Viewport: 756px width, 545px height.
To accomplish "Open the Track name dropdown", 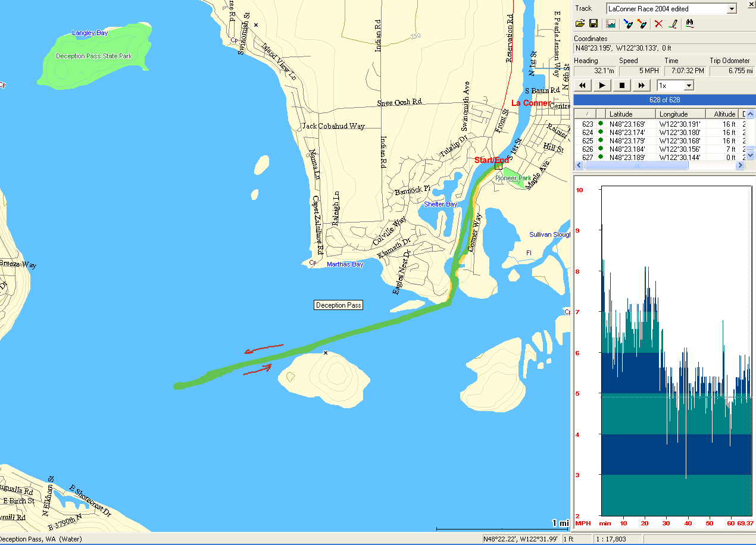I will pyautogui.click(x=732, y=9).
